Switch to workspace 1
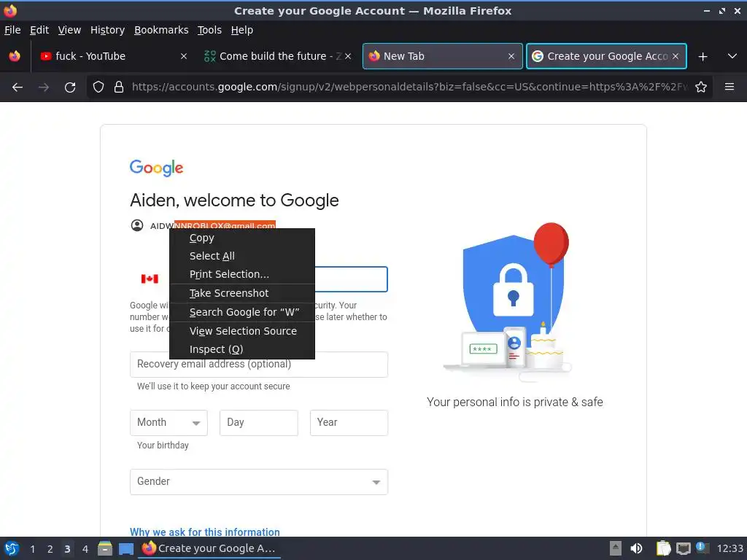 tap(32, 549)
